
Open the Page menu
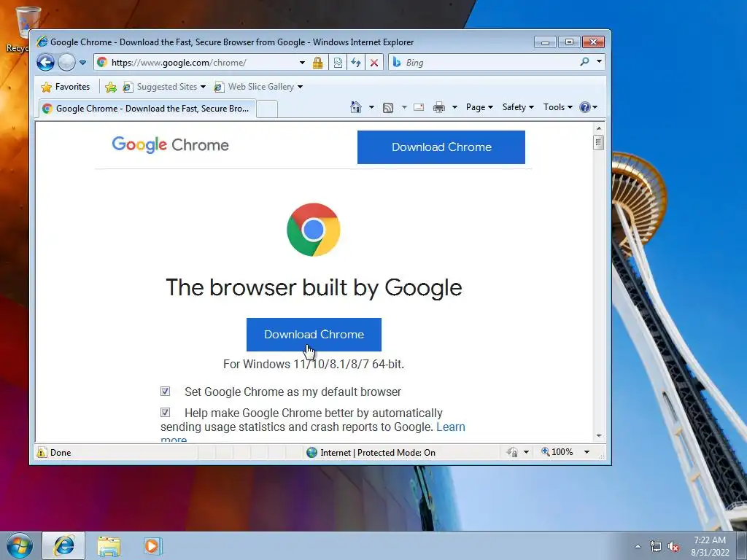pos(479,107)
